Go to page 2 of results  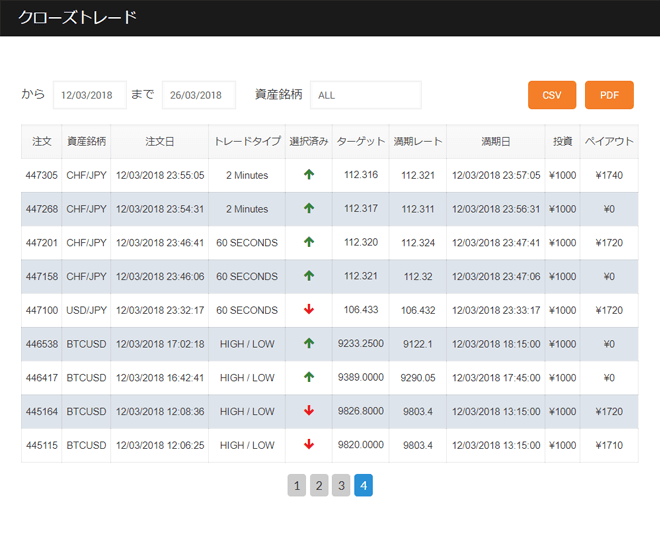coord(319,486)
